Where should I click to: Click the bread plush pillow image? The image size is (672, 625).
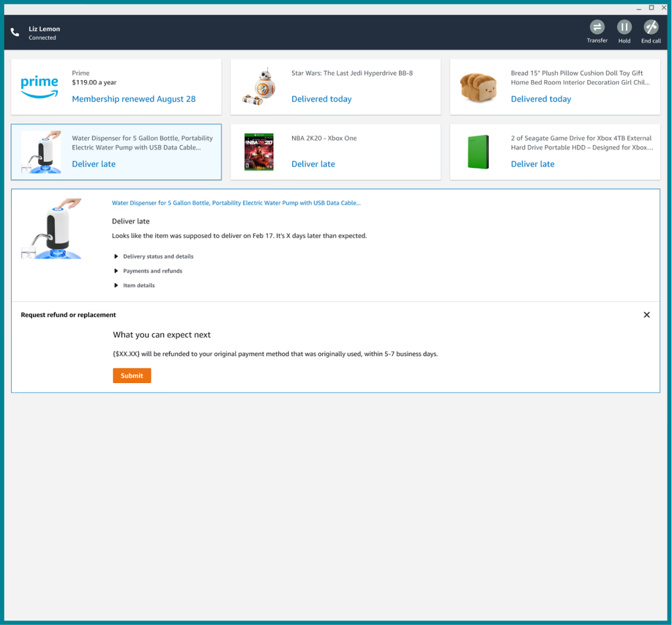(478, 87)
